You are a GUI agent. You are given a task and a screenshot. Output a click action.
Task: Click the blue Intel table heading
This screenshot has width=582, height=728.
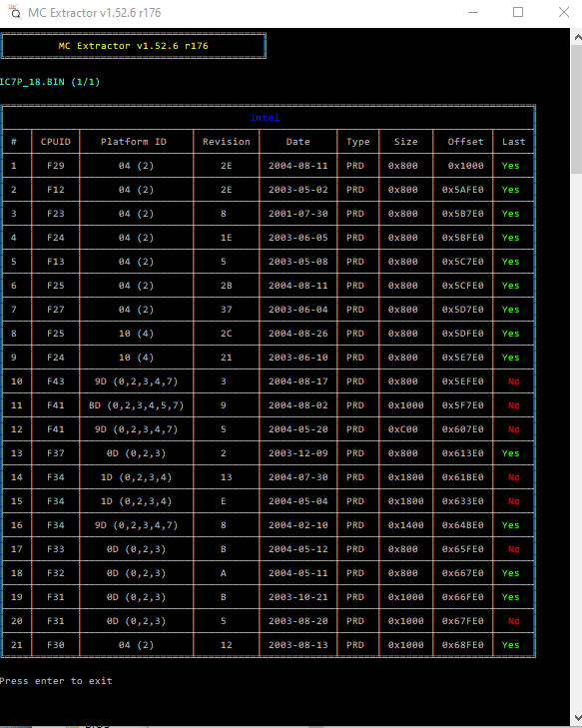265,118
